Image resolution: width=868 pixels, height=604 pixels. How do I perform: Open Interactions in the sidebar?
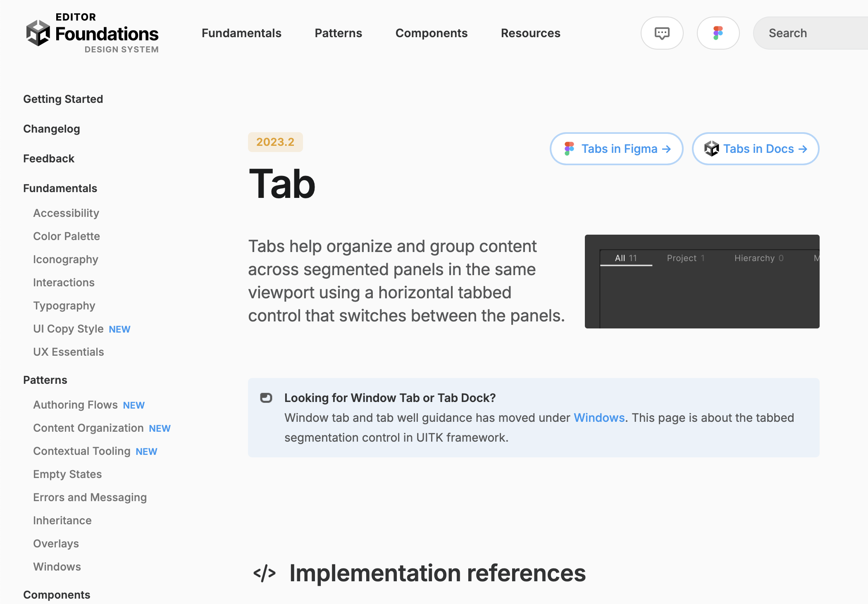64,283
